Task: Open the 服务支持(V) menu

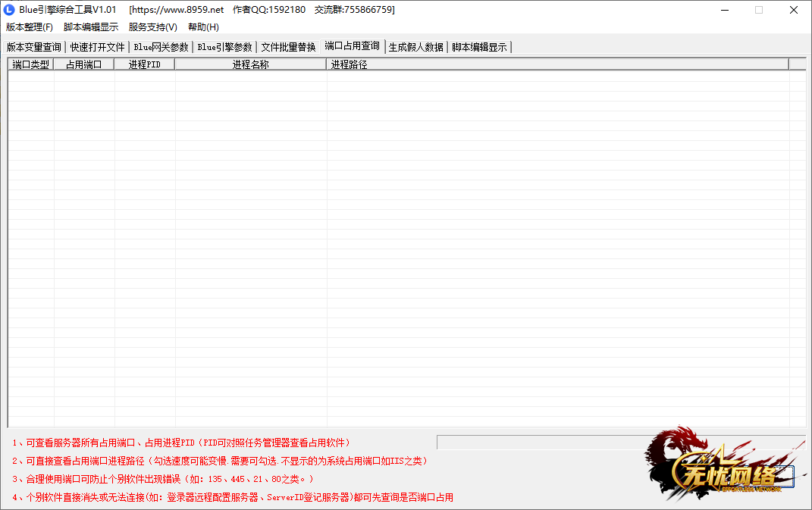Action: (x=152, y=27)
